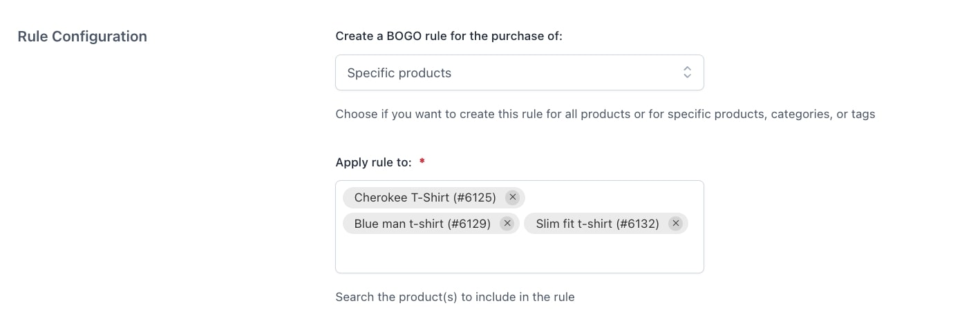
Task: Click the 'Apply rule to:' label
Action: pos(373,162)
